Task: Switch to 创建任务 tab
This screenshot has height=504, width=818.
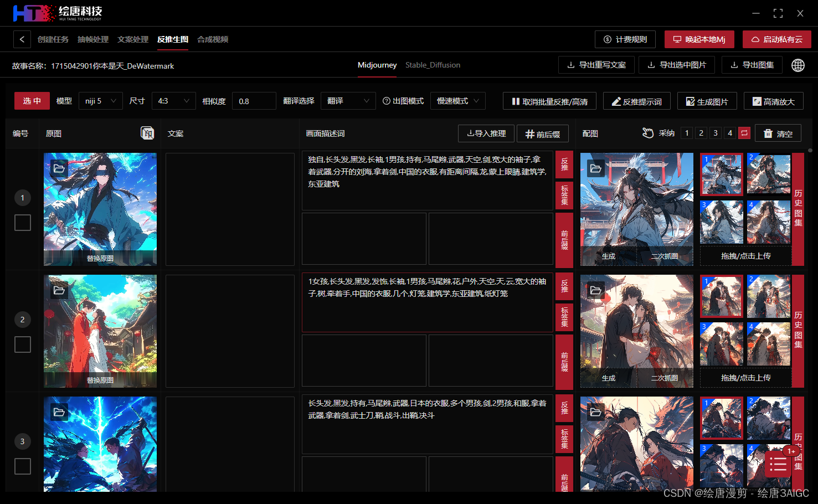Action: point(53,39)
